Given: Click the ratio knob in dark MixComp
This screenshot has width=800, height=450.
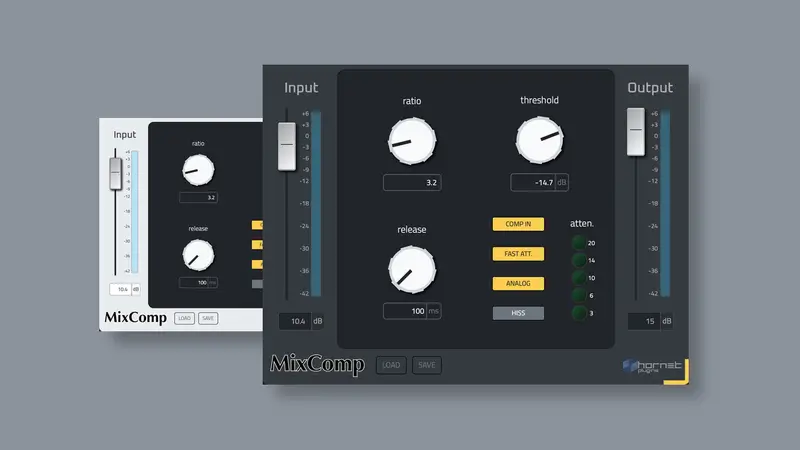Looking at the screenshot, I should (x=412, y=141).
